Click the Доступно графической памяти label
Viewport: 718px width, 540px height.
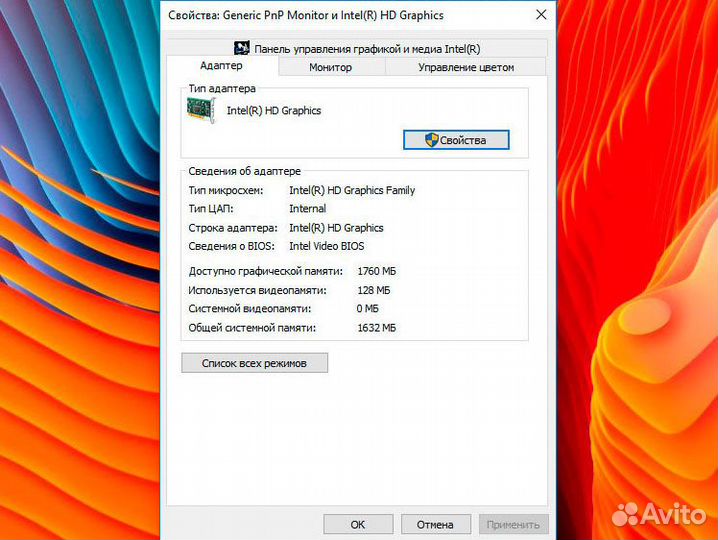[266, 271]
